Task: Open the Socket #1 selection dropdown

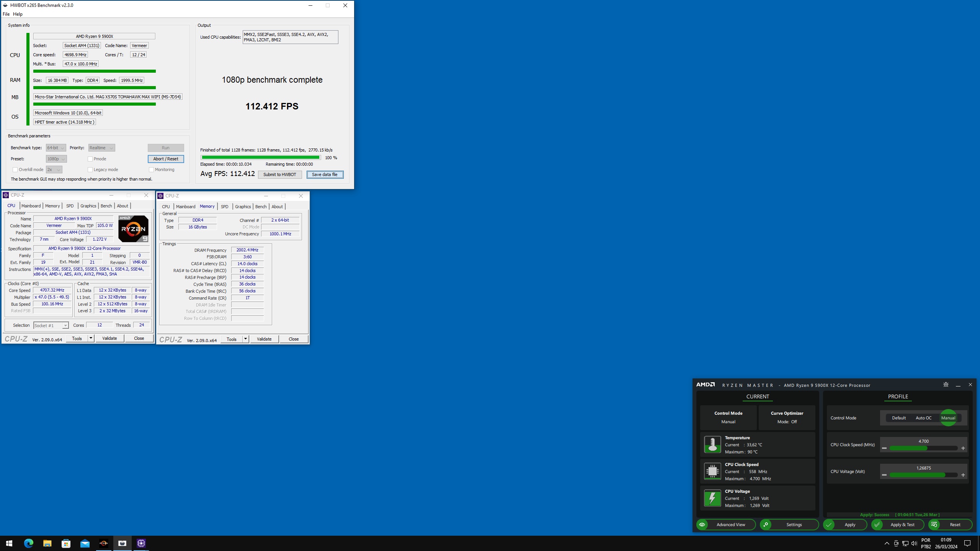Action: (51, 325)
